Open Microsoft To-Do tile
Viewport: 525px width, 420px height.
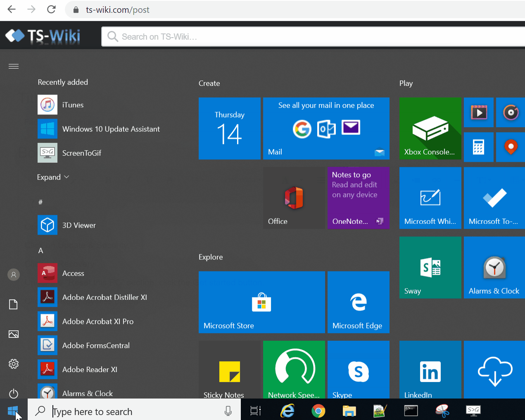point(494,198)
